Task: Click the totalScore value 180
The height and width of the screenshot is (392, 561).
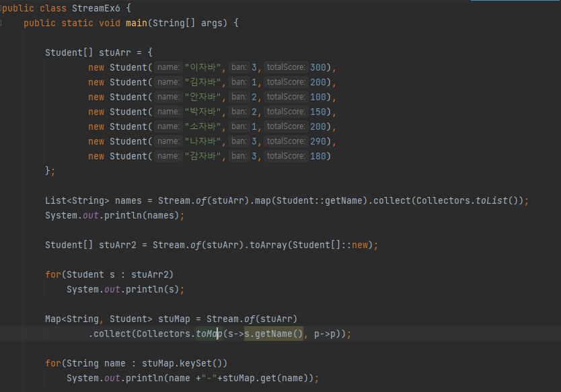Action: 318,156
